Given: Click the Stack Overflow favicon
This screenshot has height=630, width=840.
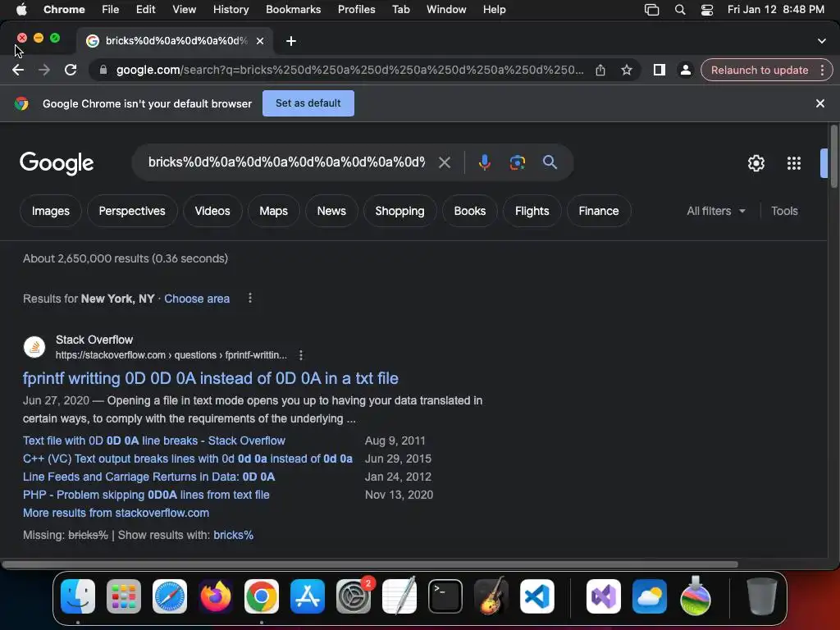Looking at the screenshot, I should point(34,347).
